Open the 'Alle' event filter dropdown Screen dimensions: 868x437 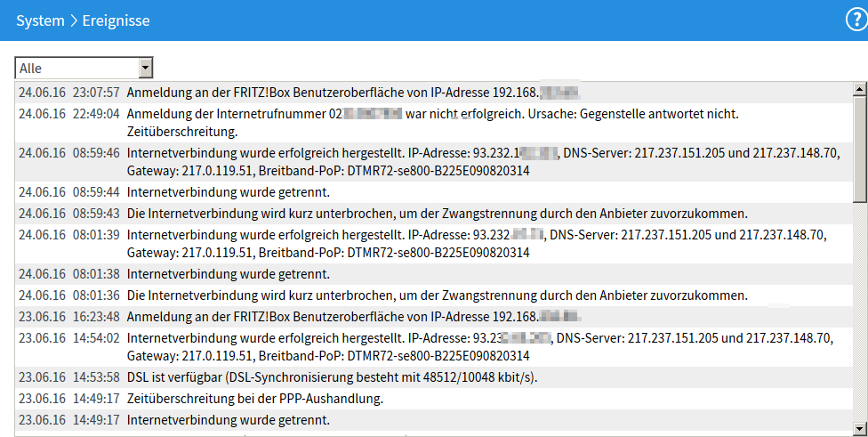click(84, 69)
